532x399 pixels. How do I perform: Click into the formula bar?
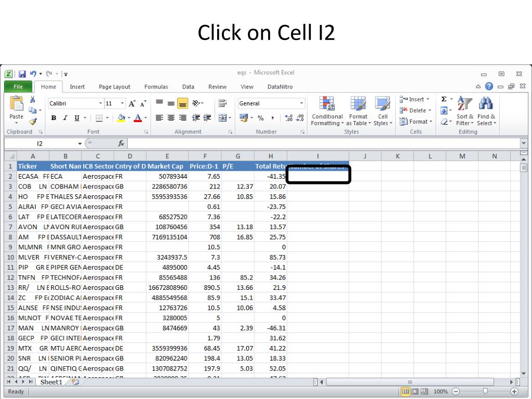323,143
